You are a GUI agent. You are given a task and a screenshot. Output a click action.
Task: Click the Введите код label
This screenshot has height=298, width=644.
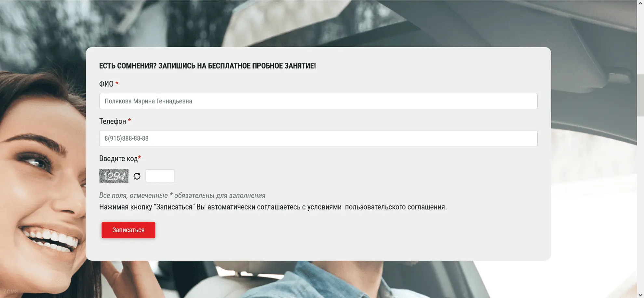[x=118, y=159]
